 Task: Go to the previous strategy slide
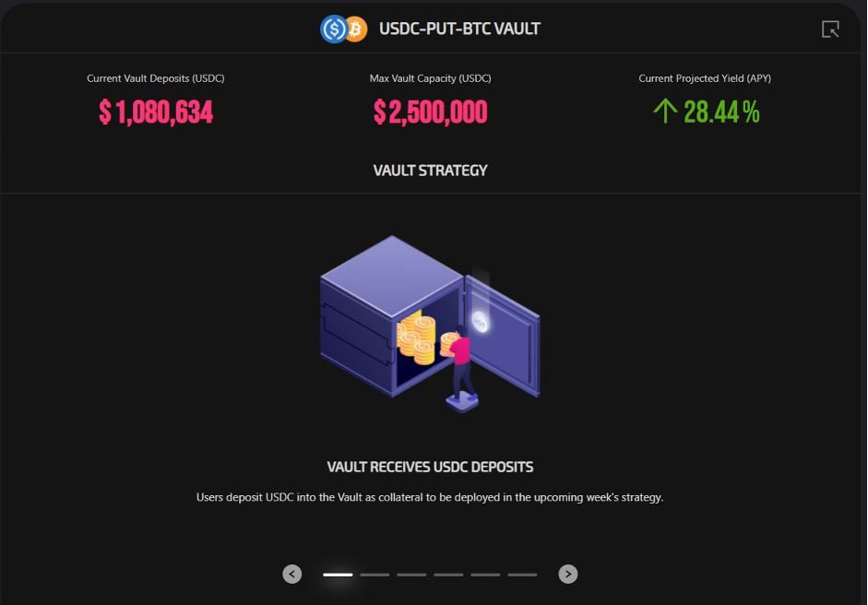[x=292, y=574]
